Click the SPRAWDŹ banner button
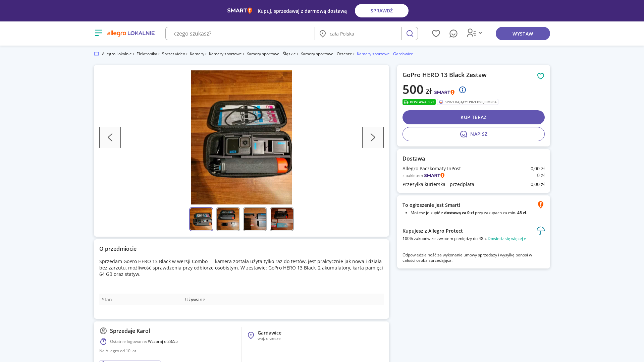 [382, 11]
